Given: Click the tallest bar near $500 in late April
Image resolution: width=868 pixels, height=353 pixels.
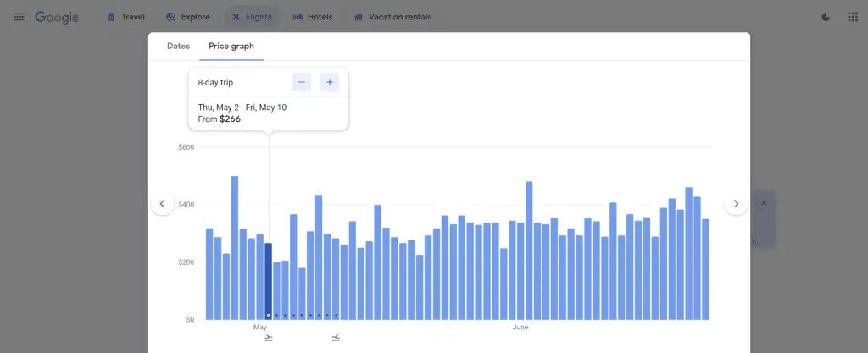Looking at the screenshot, I should [235, 247].
